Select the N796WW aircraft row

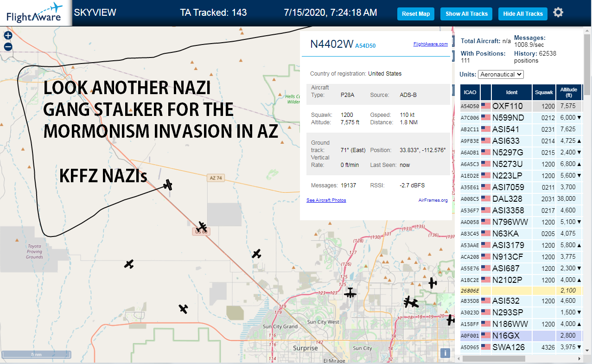(x=521, y=222)
